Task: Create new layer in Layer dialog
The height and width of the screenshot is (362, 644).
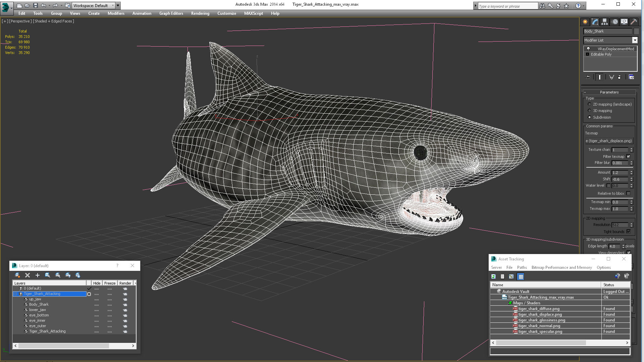Action: pyautogui.click(x=17, y=275)
